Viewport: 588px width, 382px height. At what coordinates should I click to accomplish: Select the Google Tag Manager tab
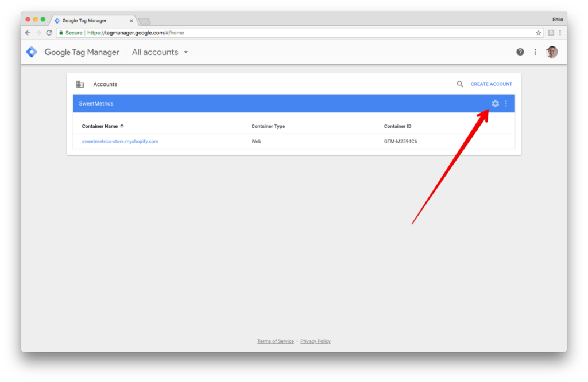(92, 21)
